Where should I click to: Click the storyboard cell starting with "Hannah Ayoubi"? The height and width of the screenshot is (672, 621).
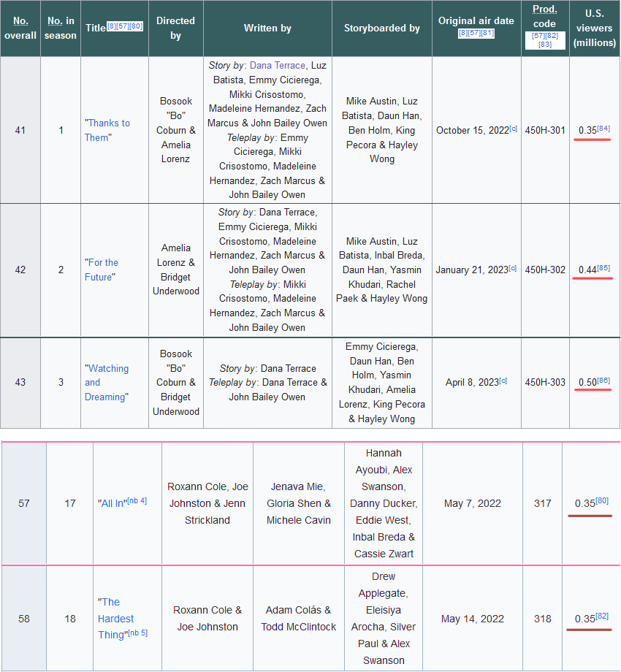tap(384, 503)
